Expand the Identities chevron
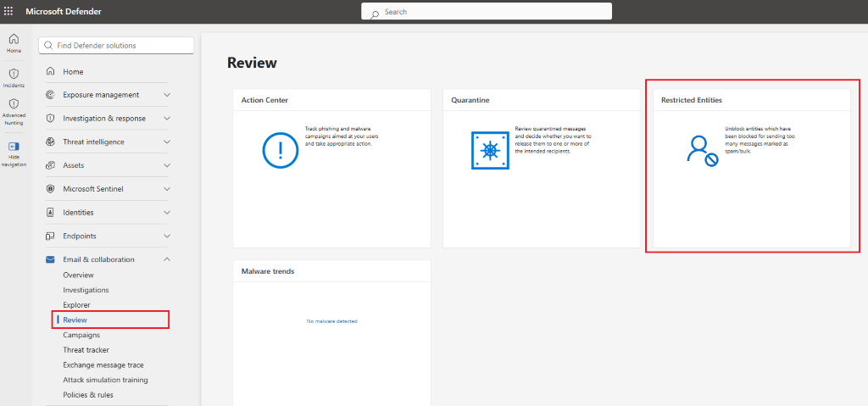This screenshot has width=868, height=406. (x=167, y=212)
